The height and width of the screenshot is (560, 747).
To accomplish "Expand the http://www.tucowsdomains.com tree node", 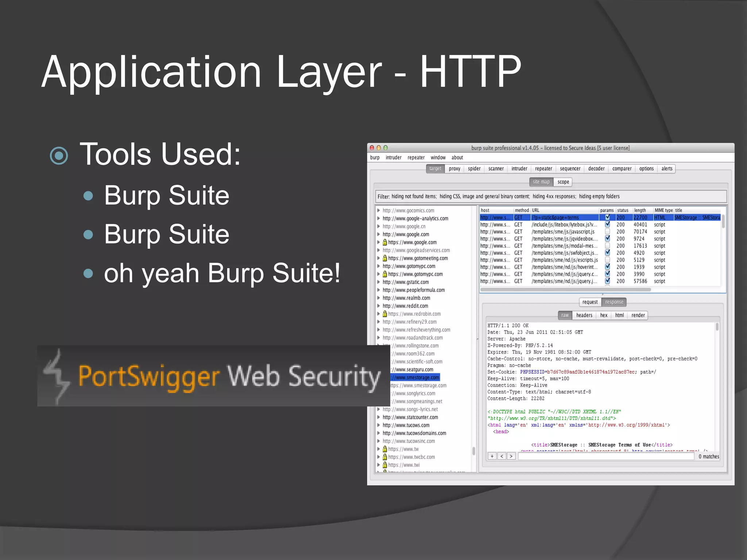I will click(x=379, y=433).
